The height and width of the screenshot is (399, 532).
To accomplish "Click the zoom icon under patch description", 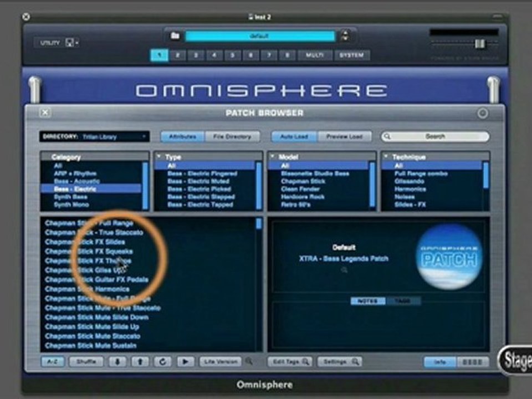I will (x=344, y=270).
